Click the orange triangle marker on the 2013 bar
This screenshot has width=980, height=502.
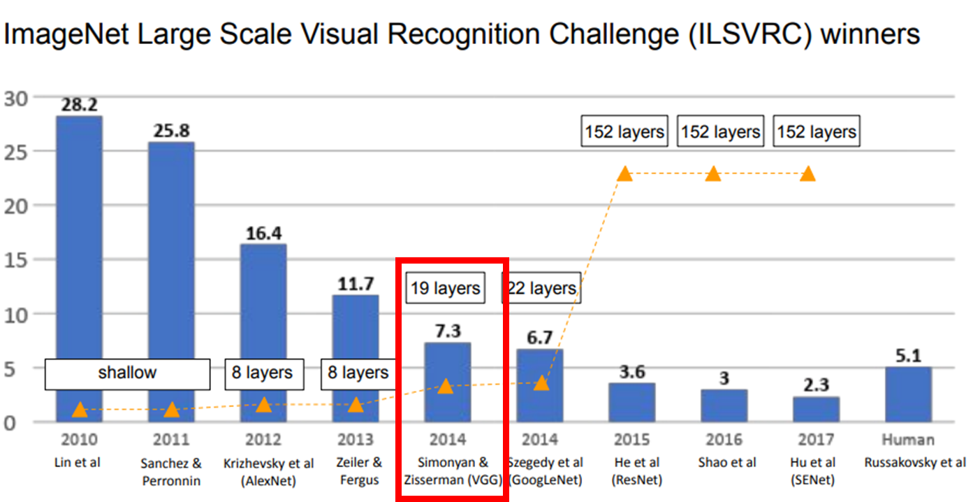coord(356,405)
